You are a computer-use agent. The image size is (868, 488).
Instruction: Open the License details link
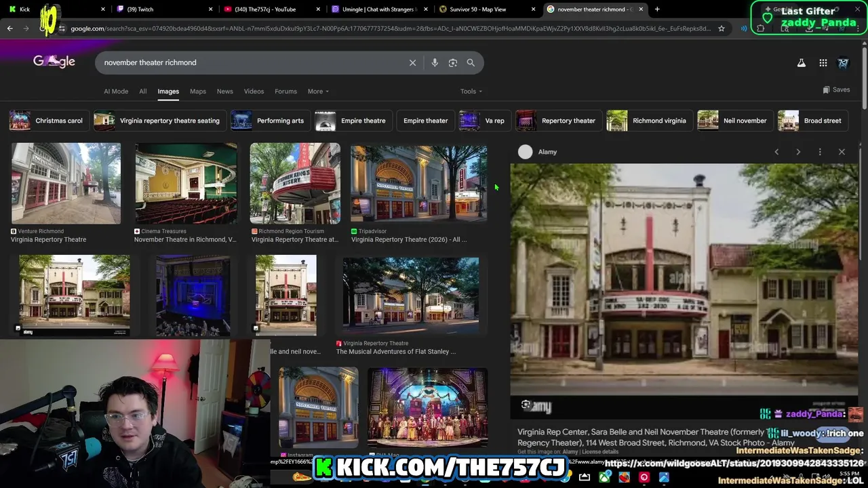coord(600,452)
